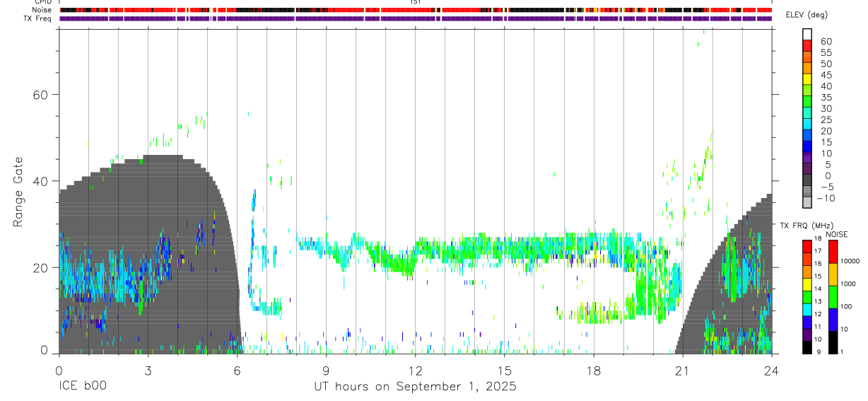The image size is (868, 401).
Task: Click the yellow segment of the TX FRQ color bar
Action: [x=807, y=284]
